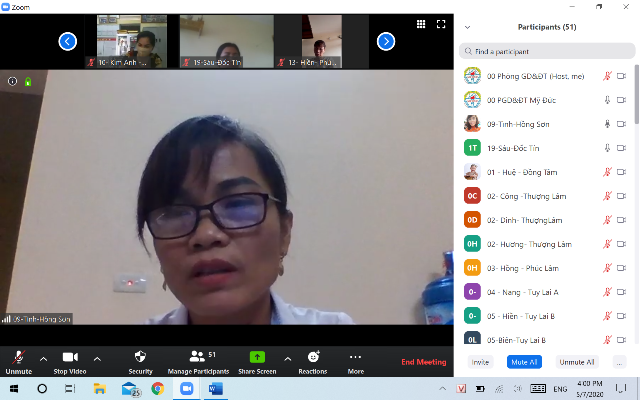Open the Security shield menu
Viewport: 640px width, 400px height.
(x=140, y=362)
